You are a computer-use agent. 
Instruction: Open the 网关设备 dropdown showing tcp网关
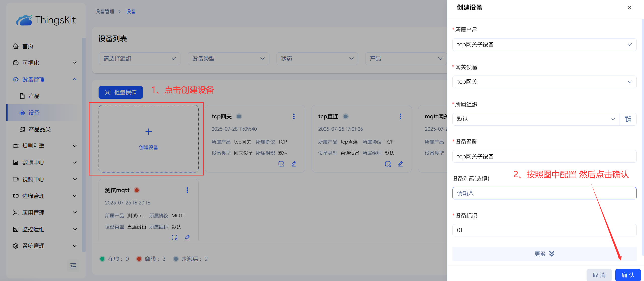pyautogui.click(x=544, y=82)
